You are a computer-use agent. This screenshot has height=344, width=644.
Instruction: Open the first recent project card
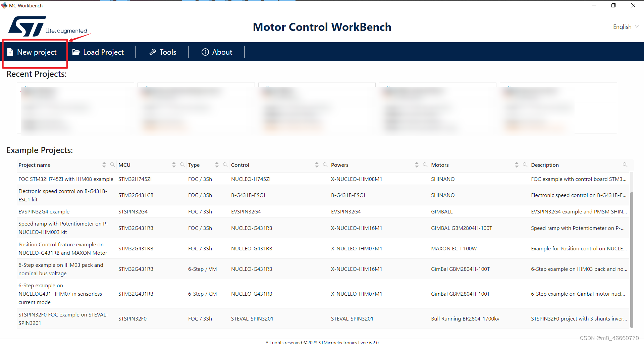coord(75,108)
